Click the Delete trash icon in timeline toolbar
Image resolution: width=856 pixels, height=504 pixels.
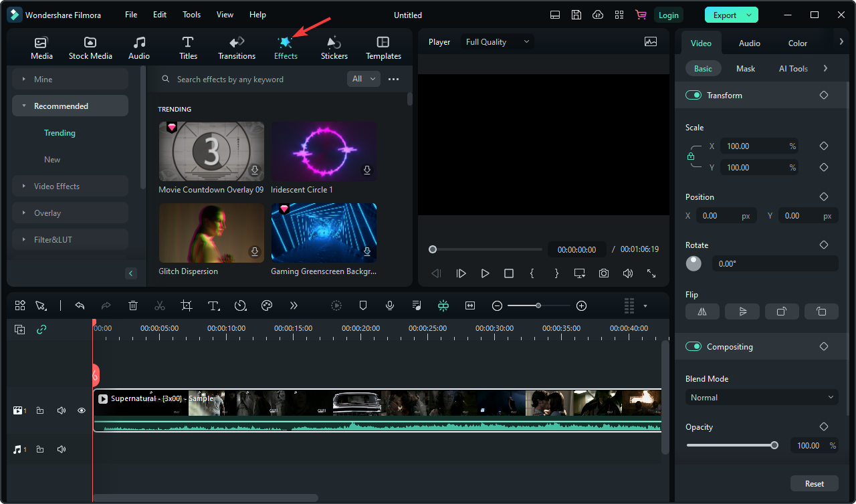tap(133, 305)
